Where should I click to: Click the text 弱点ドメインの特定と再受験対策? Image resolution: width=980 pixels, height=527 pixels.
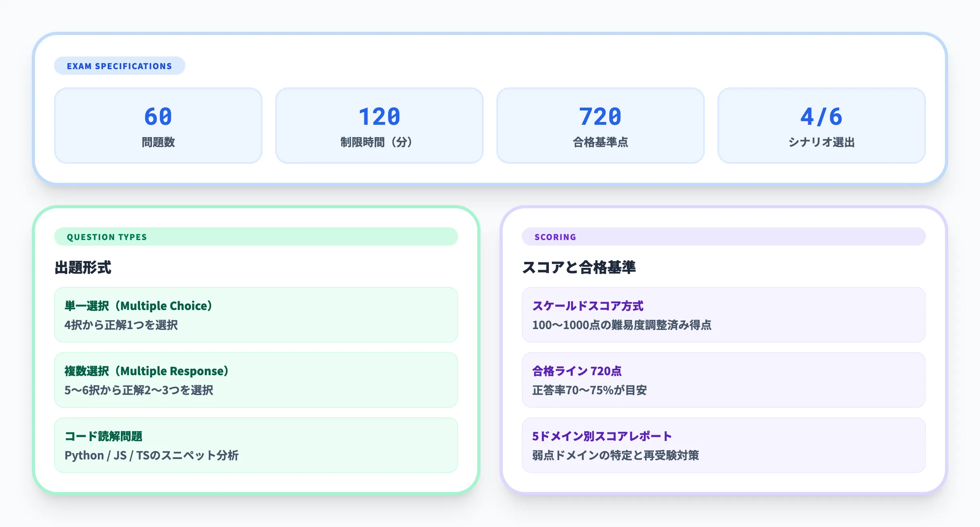tap(616, 455)
